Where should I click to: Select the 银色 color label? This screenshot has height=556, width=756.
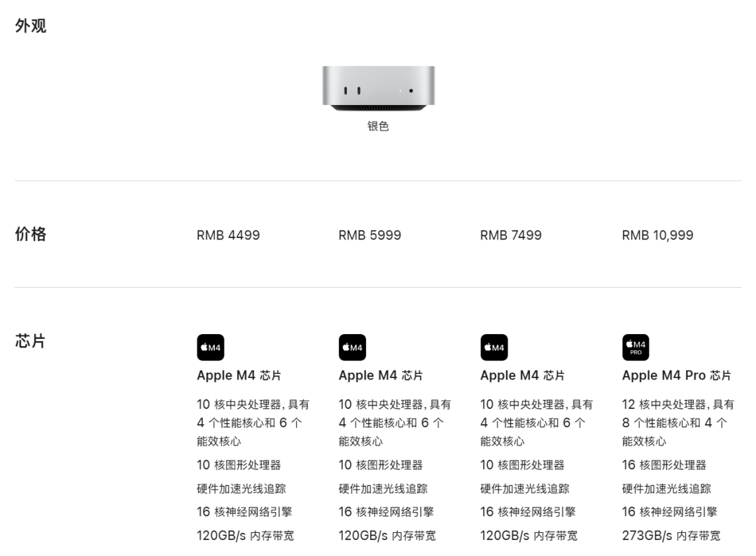pyautogui.click(x=378, y=126)
